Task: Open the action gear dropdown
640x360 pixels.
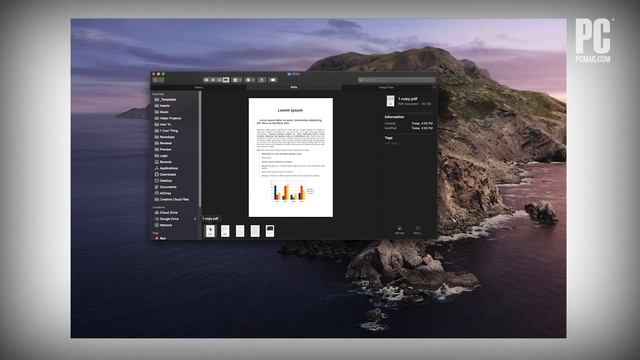Action: pos(250,80)
